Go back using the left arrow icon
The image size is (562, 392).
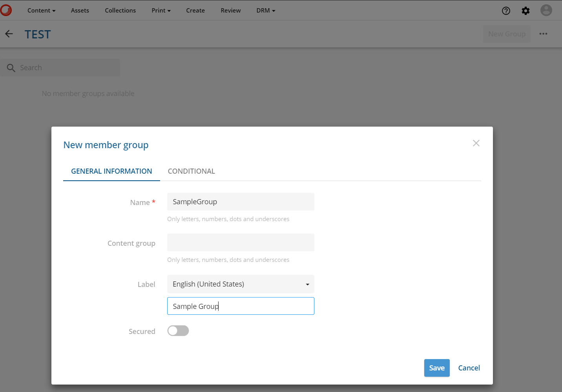pos(9,34)
